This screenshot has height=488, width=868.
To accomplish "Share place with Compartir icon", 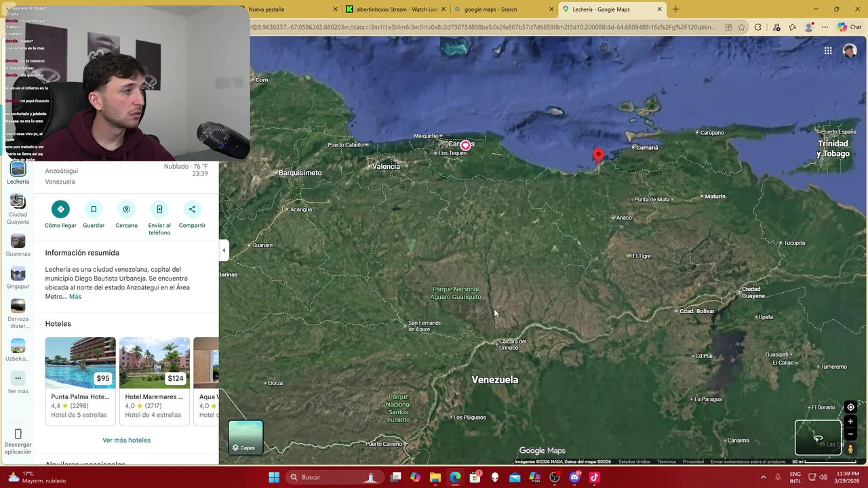I will pyautogui.click(x=192, y=209).
